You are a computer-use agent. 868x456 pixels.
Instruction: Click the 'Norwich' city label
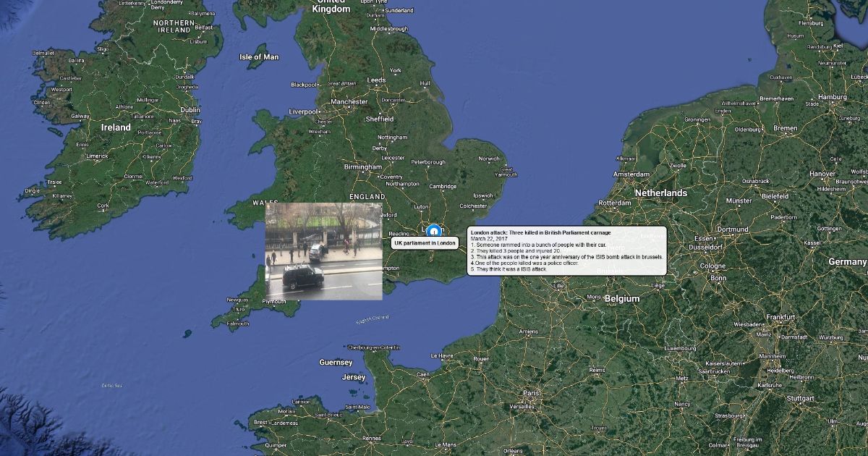pos(489,159)
